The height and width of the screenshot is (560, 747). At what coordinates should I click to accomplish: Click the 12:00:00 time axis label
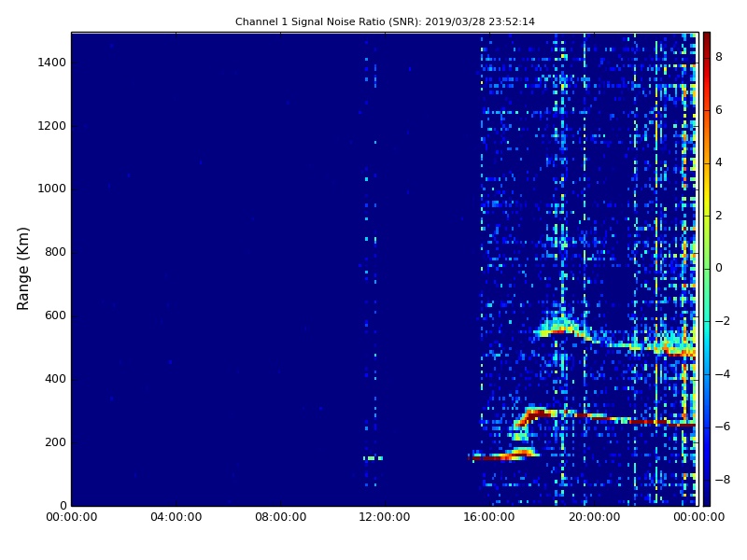(x=385, y=517)
